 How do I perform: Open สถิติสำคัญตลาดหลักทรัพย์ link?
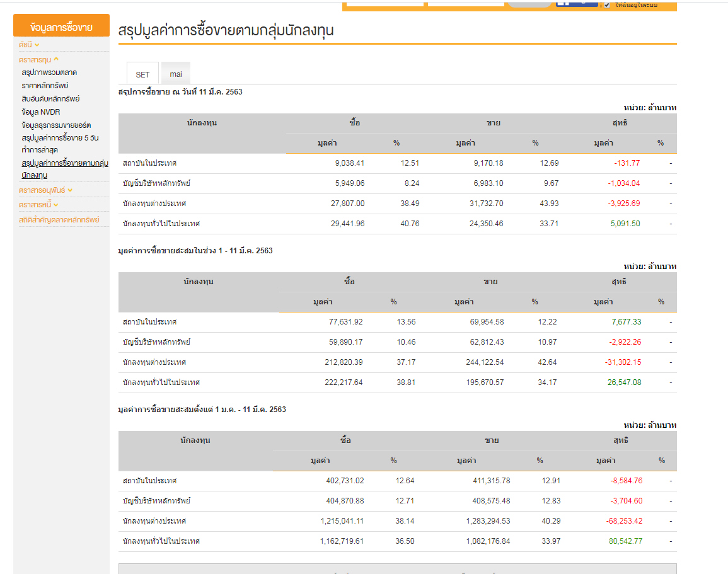(x=59, y=219)
